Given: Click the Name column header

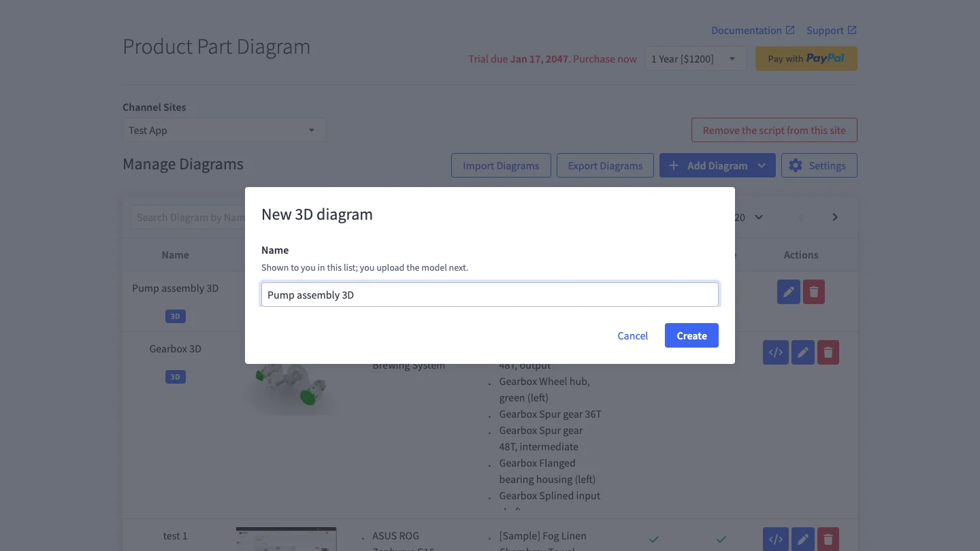Looking at the screenshot, I should pyautogui.click(x=176, y=254).
